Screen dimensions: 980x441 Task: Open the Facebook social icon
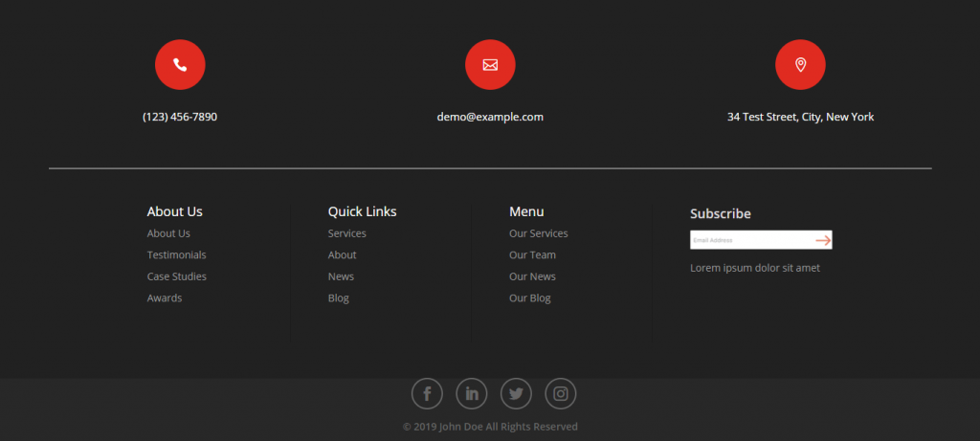coord(427,393)
